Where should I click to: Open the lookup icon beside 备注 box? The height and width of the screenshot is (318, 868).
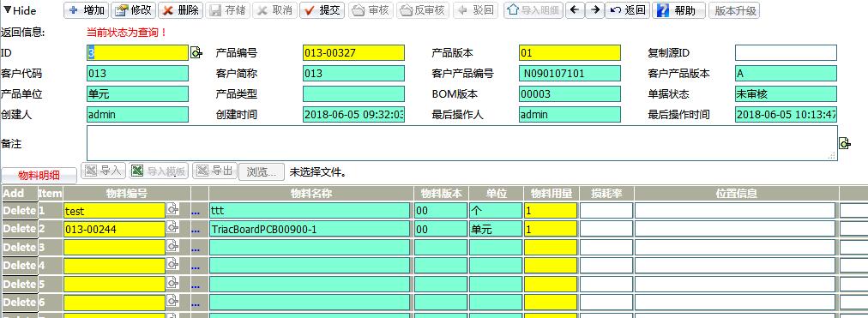[844, 144]
